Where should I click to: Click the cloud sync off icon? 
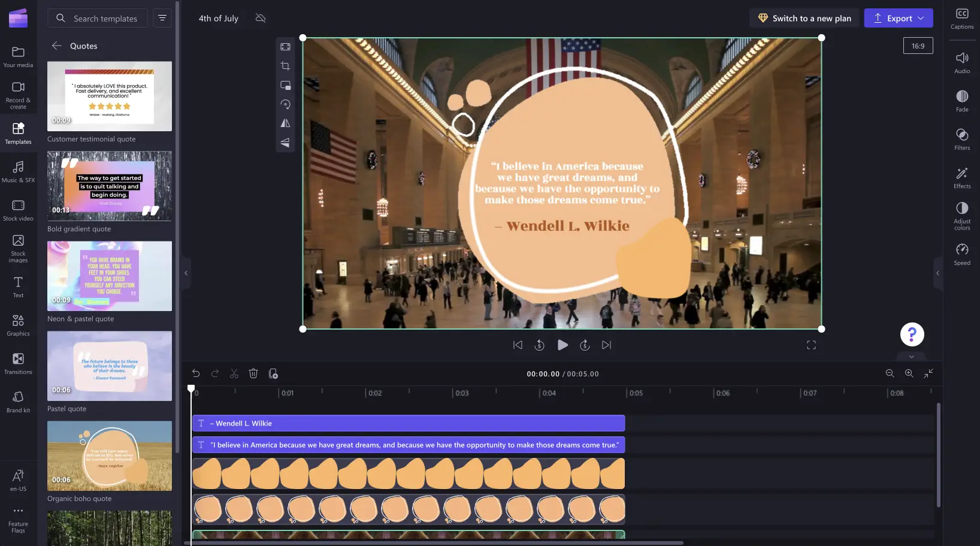click(261, 18)
